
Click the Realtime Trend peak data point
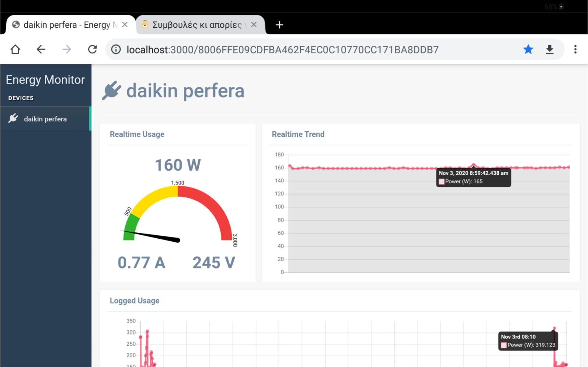474,165
